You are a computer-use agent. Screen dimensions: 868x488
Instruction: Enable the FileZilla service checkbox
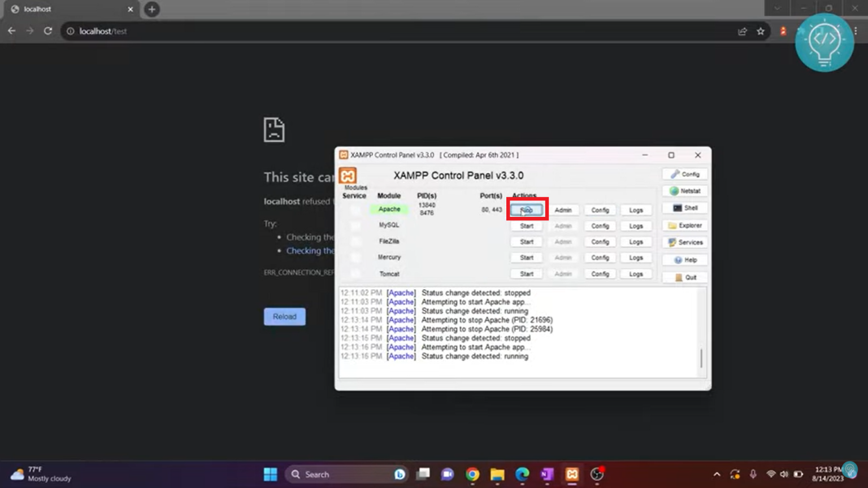coord(355,241)
